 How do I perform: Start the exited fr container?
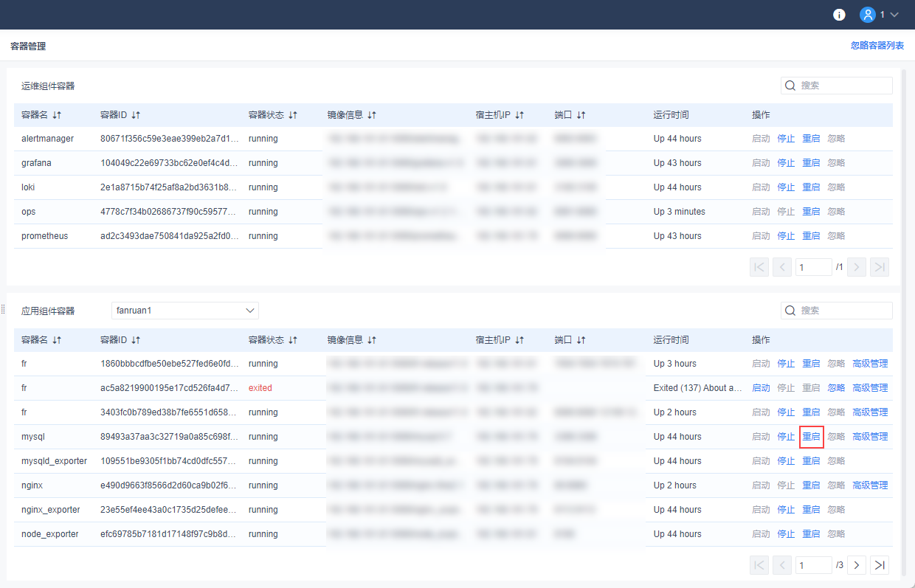[x=761, y=388]
